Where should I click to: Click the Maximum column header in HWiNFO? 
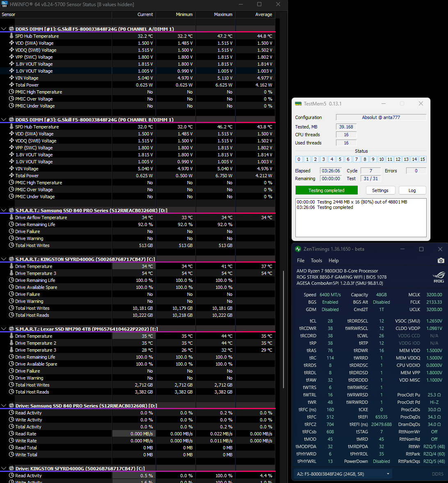click(x=215, y=14)
